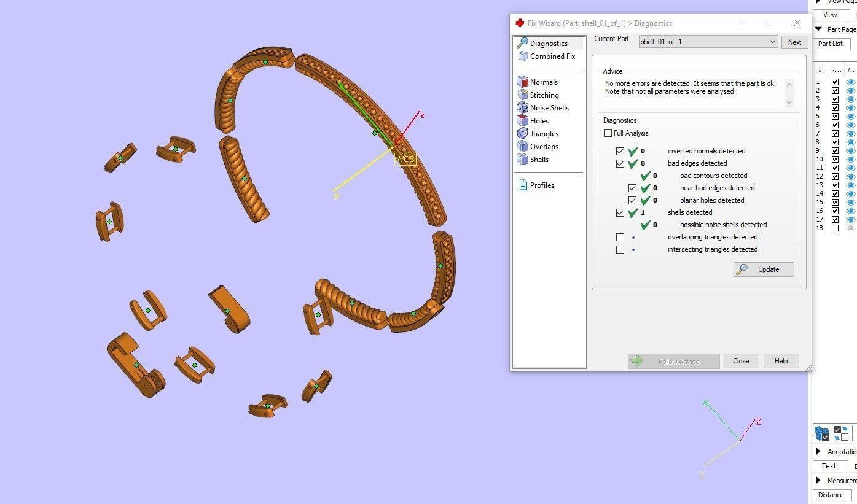The width and height of the screenshot is (857, 504).
Task: Hide part 5 using its eye icon
Action: coord(851,117)
